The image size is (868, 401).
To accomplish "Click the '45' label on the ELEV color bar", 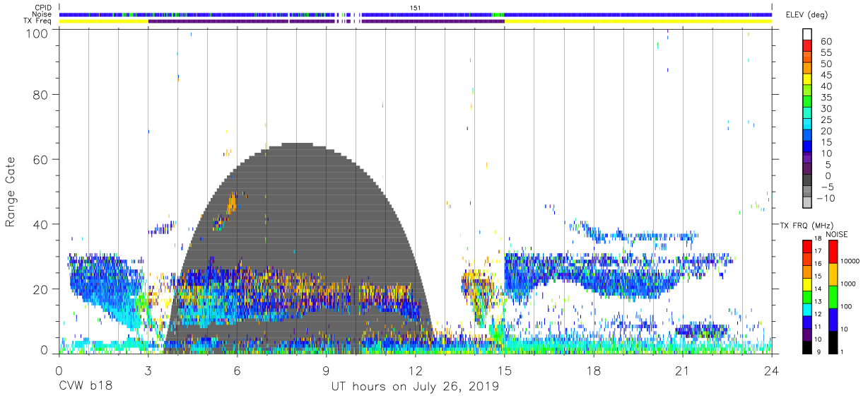I will (x=826, y=75).
